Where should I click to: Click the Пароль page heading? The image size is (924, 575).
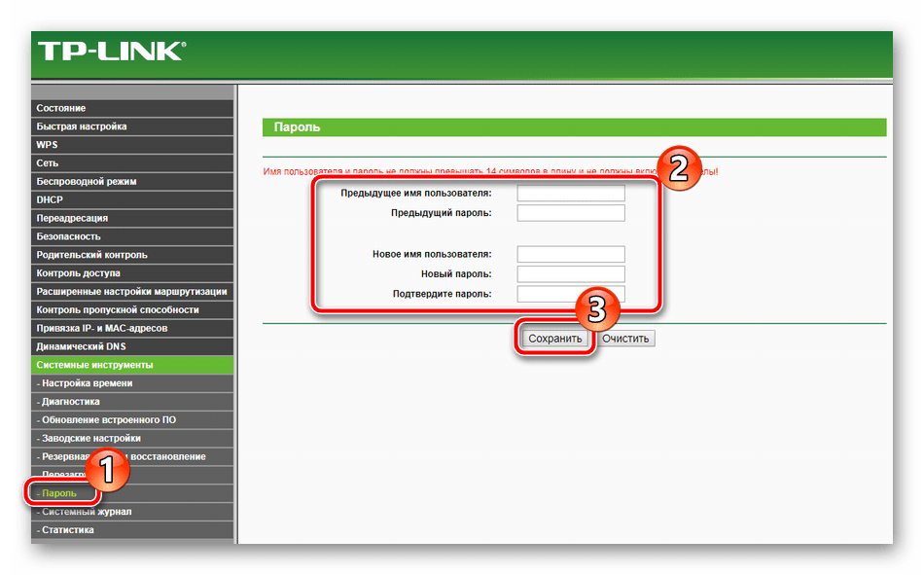pyautogui.click(x=297, y=126)
